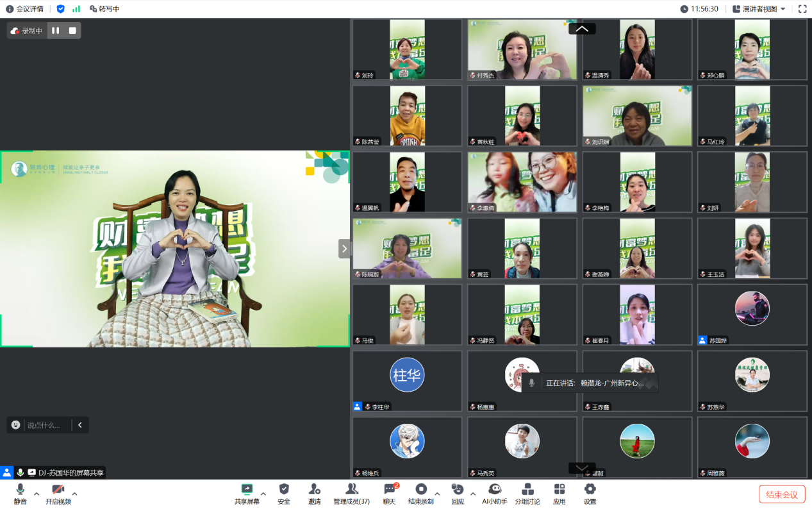Viewport: 812px width, 509px height.
Task: Click the clock icon beside 11:56:30
Action: pos(684,9)
